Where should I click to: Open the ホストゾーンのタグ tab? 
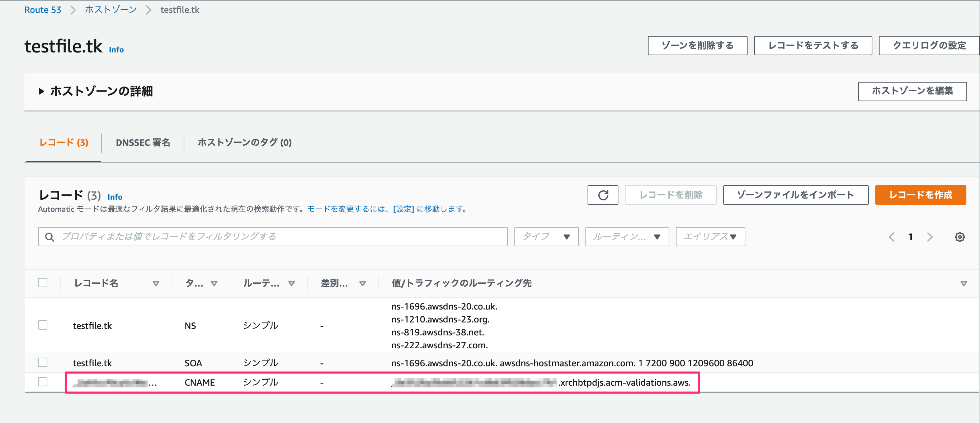pyautogui.click(x=244, y=143)
